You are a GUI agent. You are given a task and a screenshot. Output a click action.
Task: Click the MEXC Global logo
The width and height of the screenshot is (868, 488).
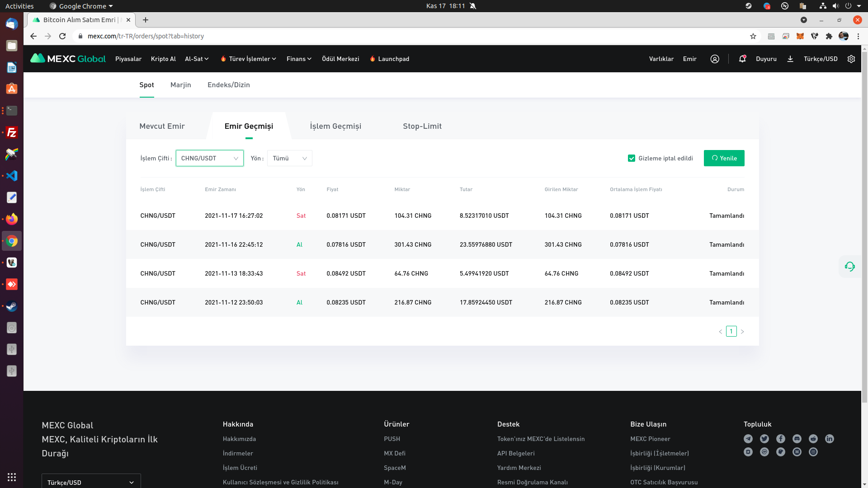pos(68,59)
